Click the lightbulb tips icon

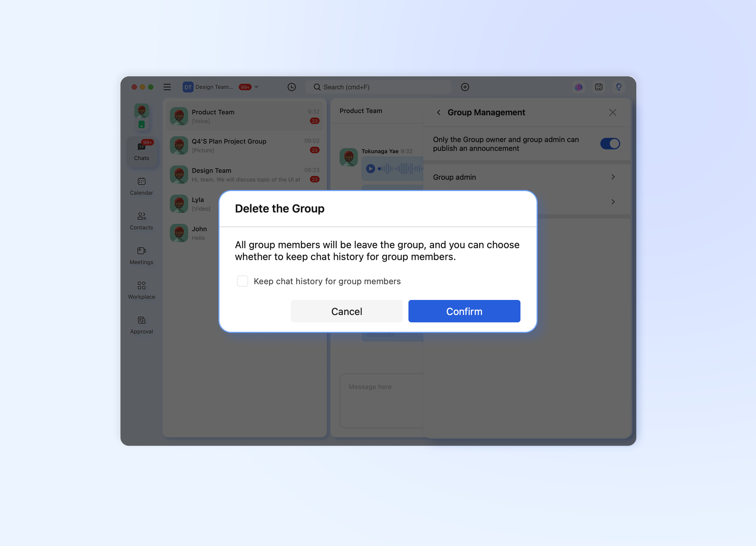(x=618, y=87)
